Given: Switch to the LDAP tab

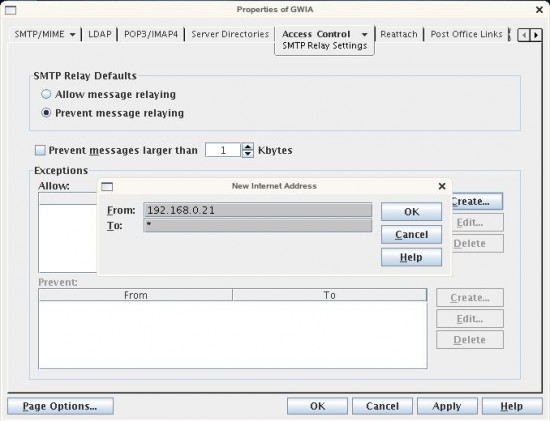Looking at the screenshot, I should pos(100,34).
